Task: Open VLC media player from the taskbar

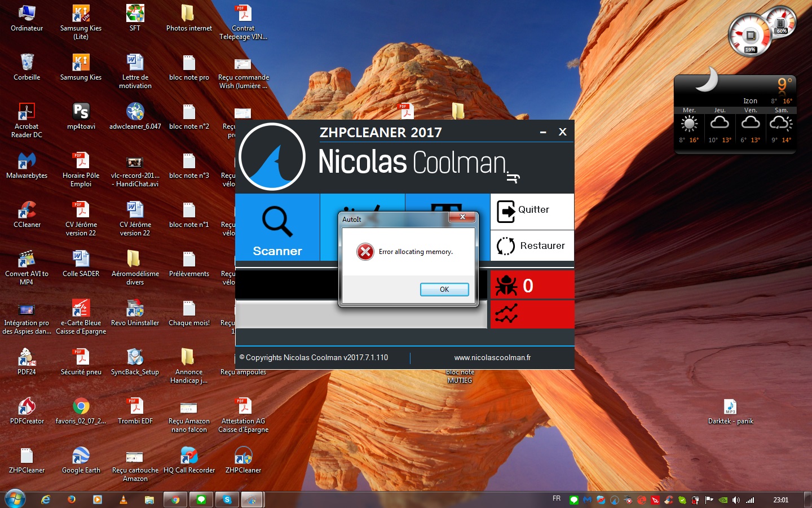Action: (x=123, y=500)
